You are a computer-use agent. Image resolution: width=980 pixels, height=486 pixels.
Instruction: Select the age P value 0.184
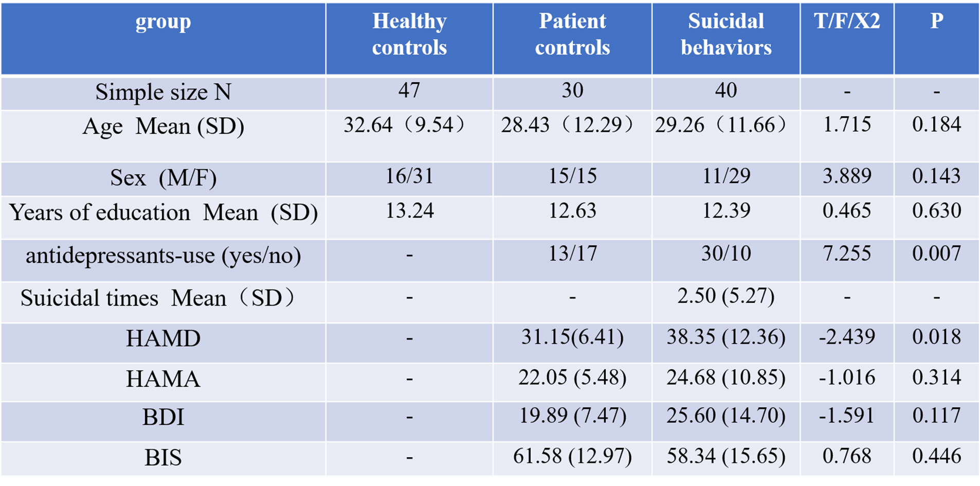pyautogui.click(x=936, y=125)
